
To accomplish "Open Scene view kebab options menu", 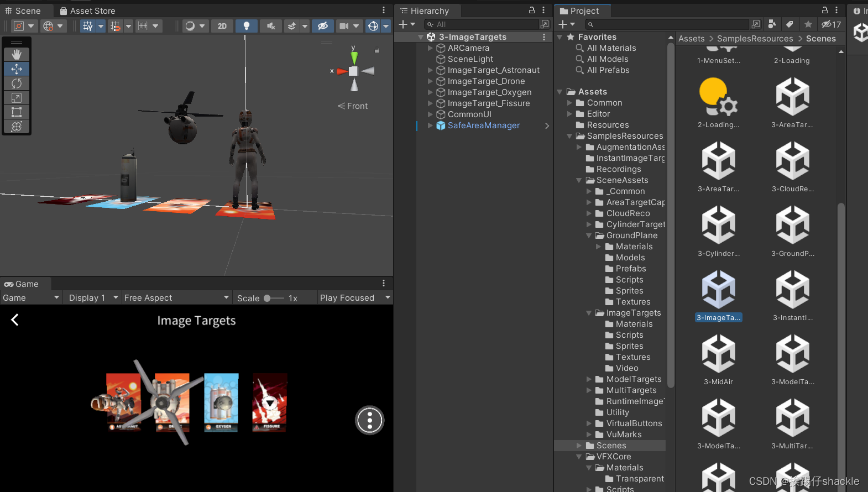I will [x=384, y=11].
